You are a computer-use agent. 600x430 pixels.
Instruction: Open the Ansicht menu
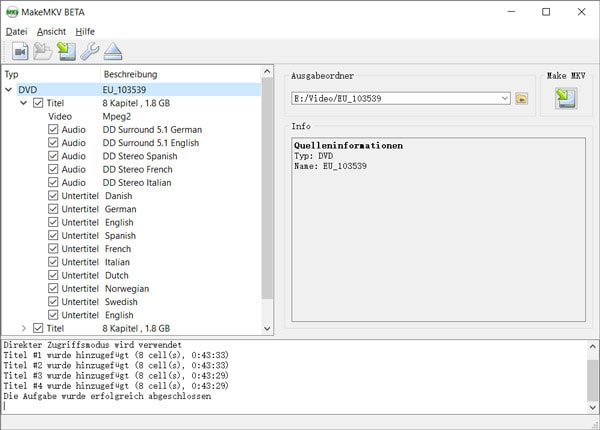(x=51, y=32)
